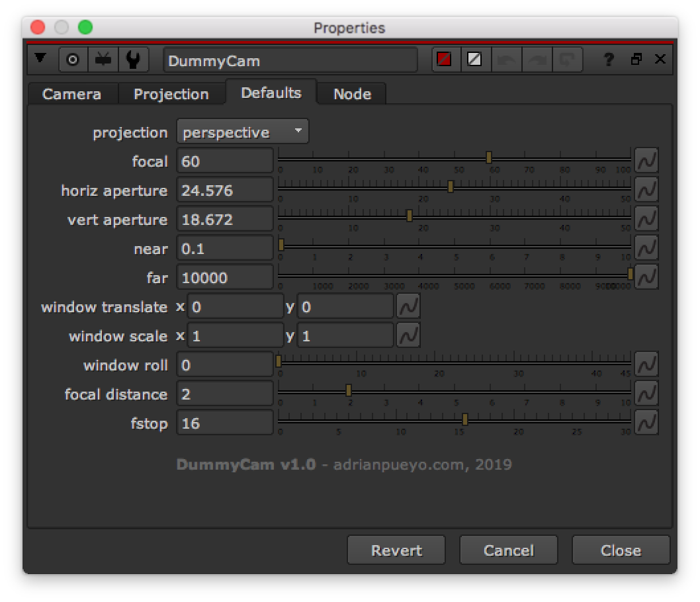Select the Projection tab
Image resolution: width=700 pixels, height=602 pixels.
pyautogui.click(x=171, y=94)
